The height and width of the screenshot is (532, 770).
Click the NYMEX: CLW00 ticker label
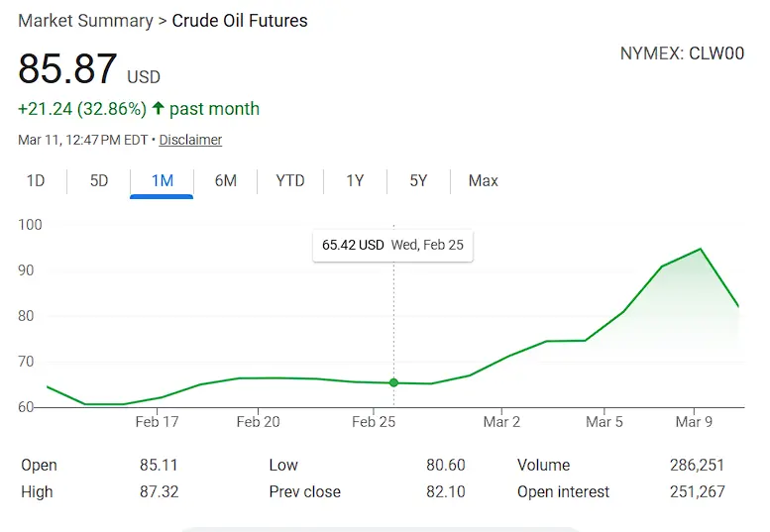(682, 53)
